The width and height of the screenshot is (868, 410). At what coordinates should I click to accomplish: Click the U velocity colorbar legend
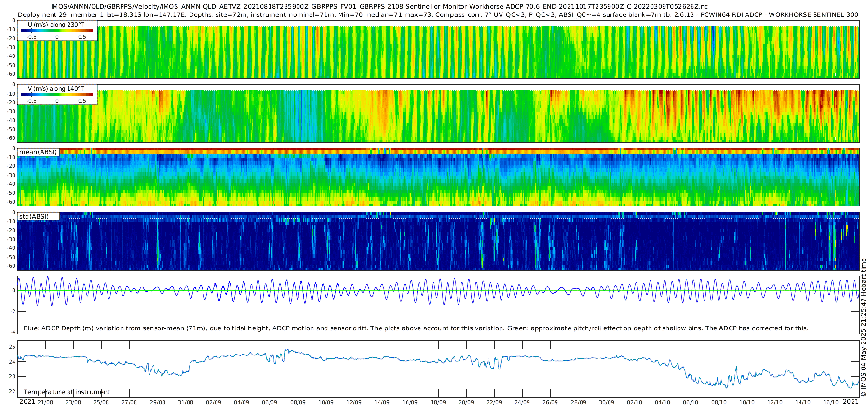click(x=57, y=30)
